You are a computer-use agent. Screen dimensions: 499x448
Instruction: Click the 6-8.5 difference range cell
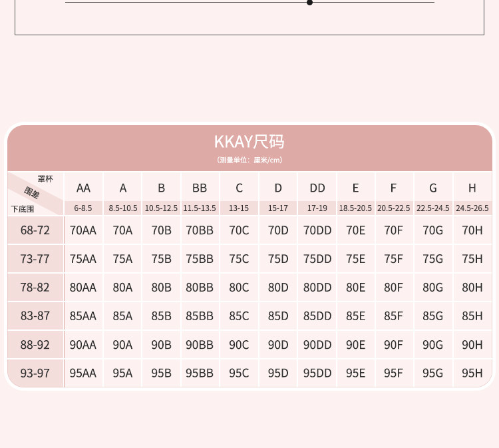83,208
